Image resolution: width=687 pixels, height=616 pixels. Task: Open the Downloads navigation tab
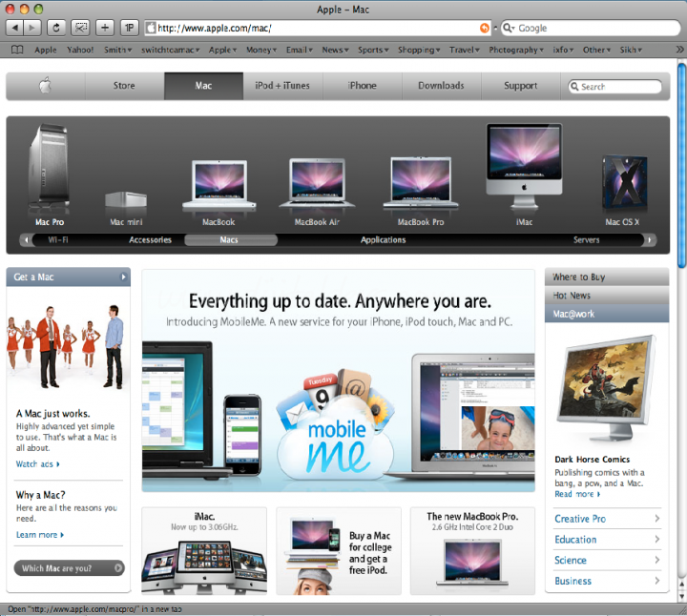point(441,86)
